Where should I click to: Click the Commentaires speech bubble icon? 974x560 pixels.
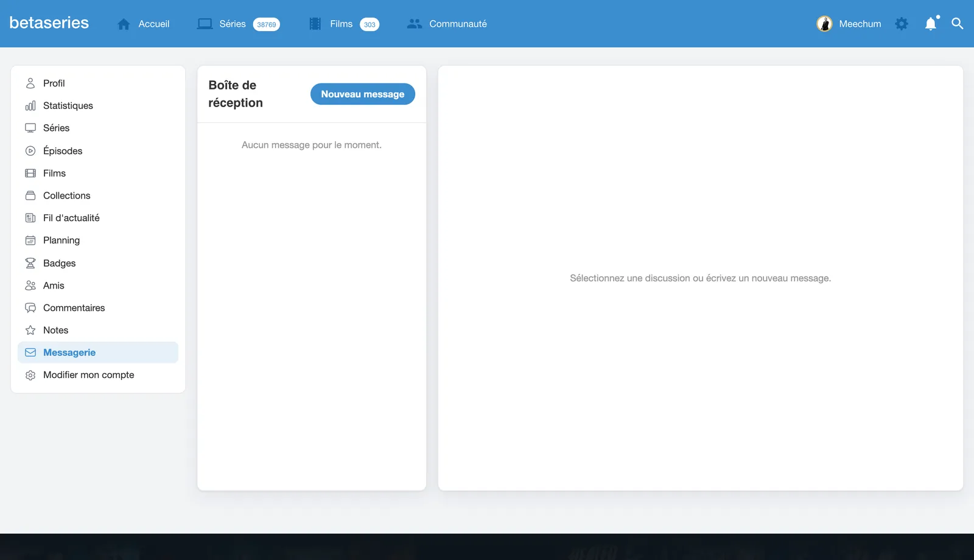30,308
